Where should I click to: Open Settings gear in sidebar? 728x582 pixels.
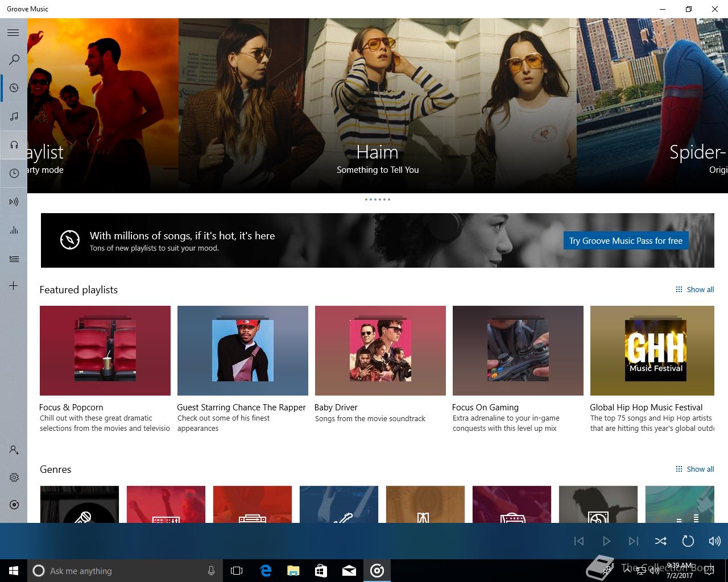pyautogui.click(x=14, y=477)
